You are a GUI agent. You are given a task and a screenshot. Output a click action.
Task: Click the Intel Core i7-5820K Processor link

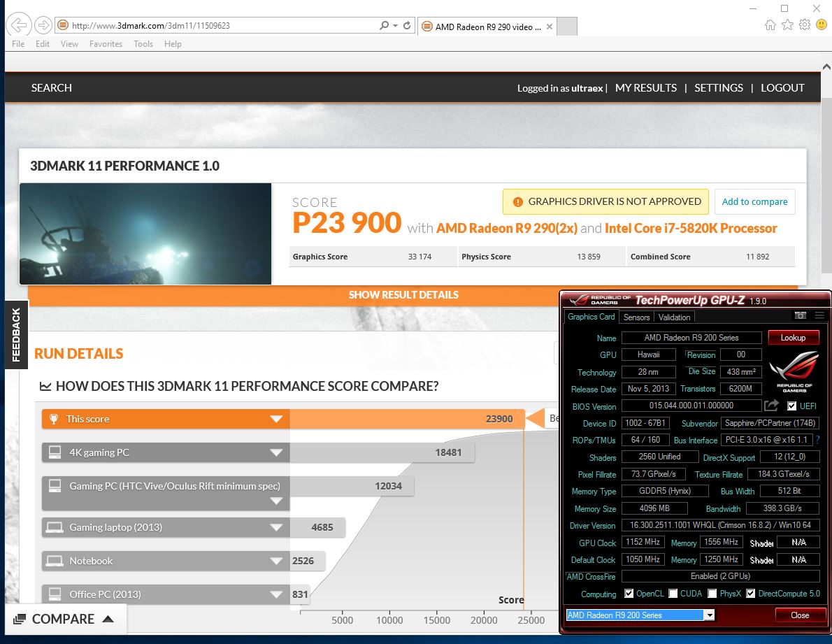pyautogui.click(x=691, y=228)
